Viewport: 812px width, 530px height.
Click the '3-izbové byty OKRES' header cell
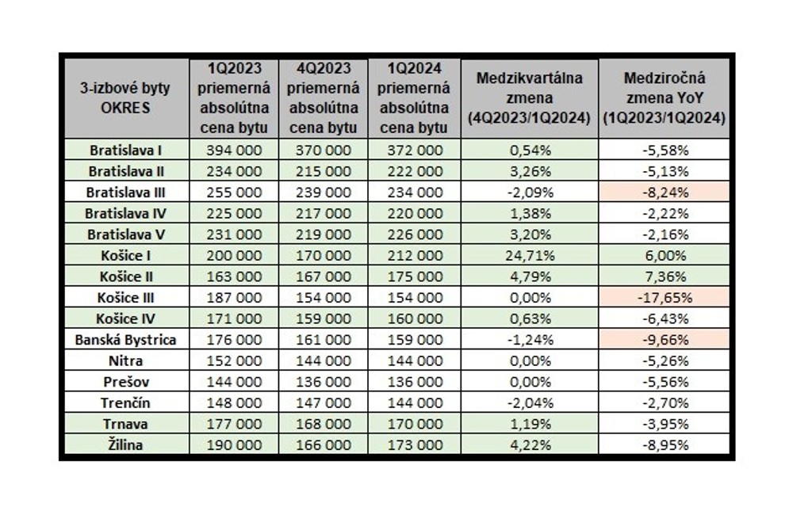[125, 98]
